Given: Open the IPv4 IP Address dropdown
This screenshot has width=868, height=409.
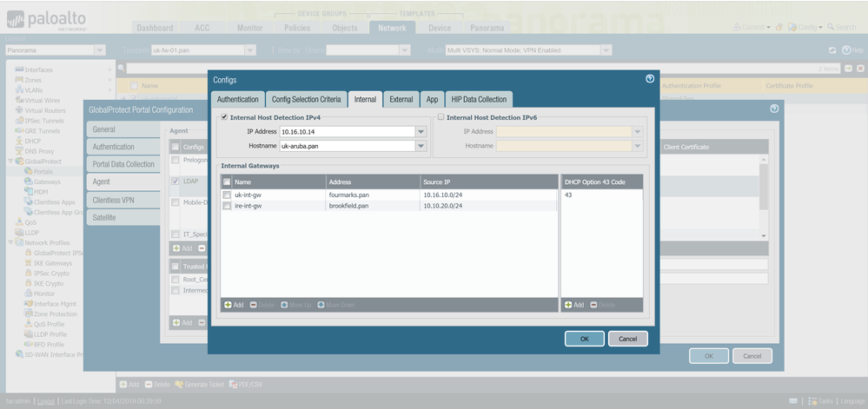Looking at the screenshot, I should click(421, 132).
